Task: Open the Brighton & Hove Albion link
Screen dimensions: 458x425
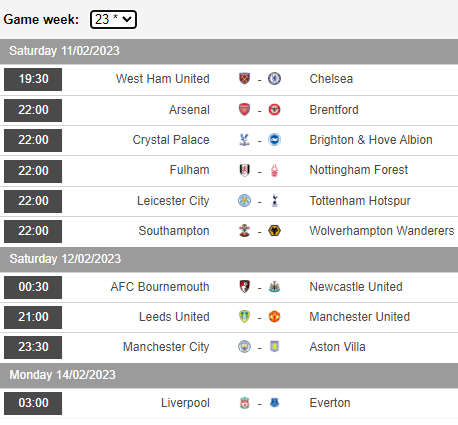Action: point(371,140)
